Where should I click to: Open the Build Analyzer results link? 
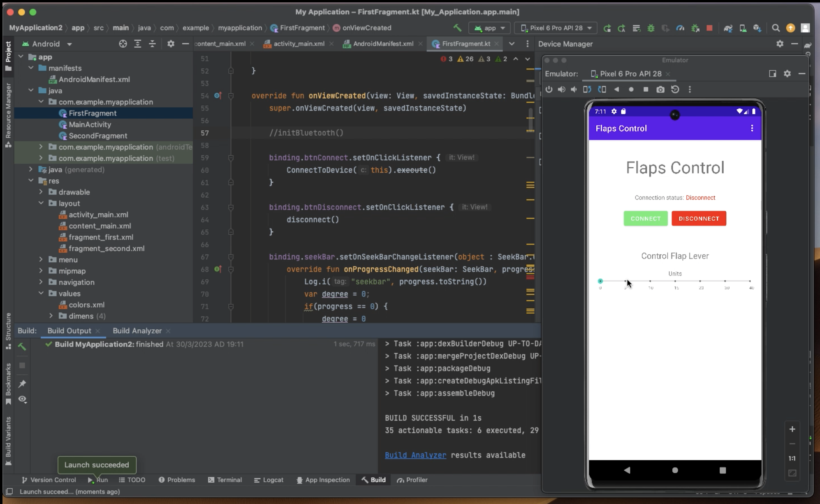415,455
